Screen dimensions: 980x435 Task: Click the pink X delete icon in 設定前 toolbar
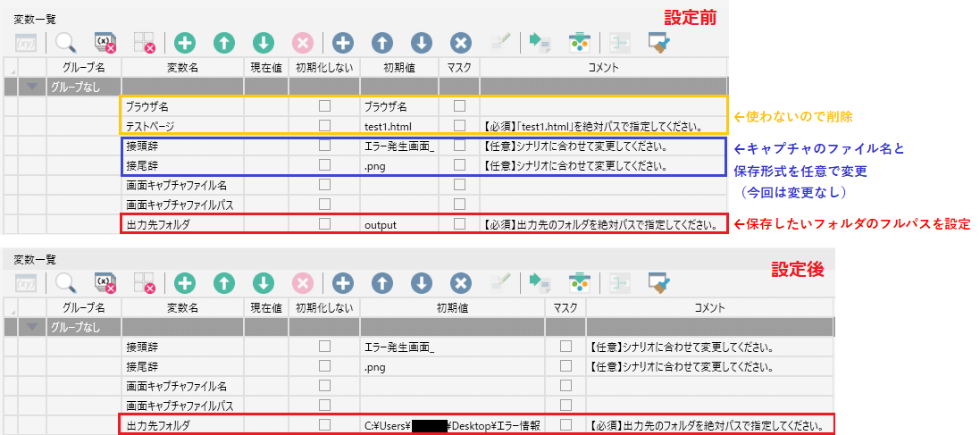[303, 43]
